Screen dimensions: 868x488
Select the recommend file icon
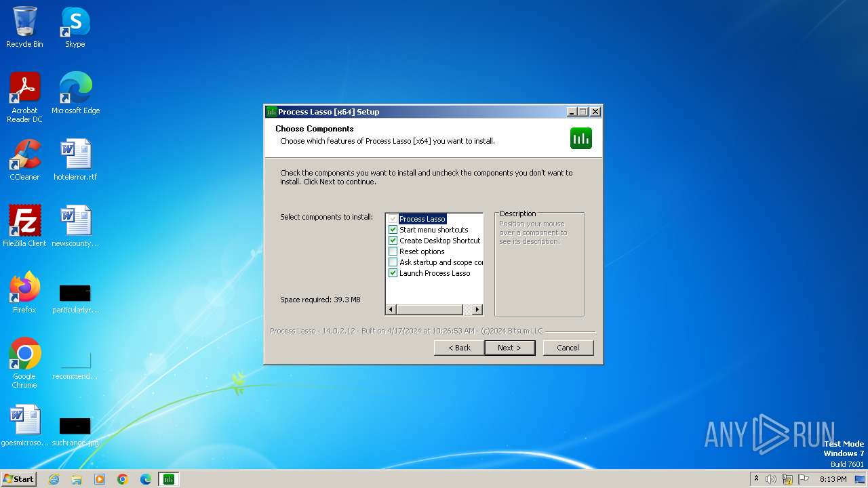click(x=75, y=365)
